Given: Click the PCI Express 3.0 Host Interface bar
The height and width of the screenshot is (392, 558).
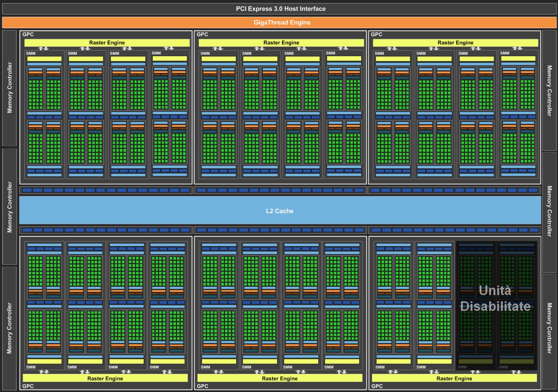Looking at the screenshot, I should (279, 9).
